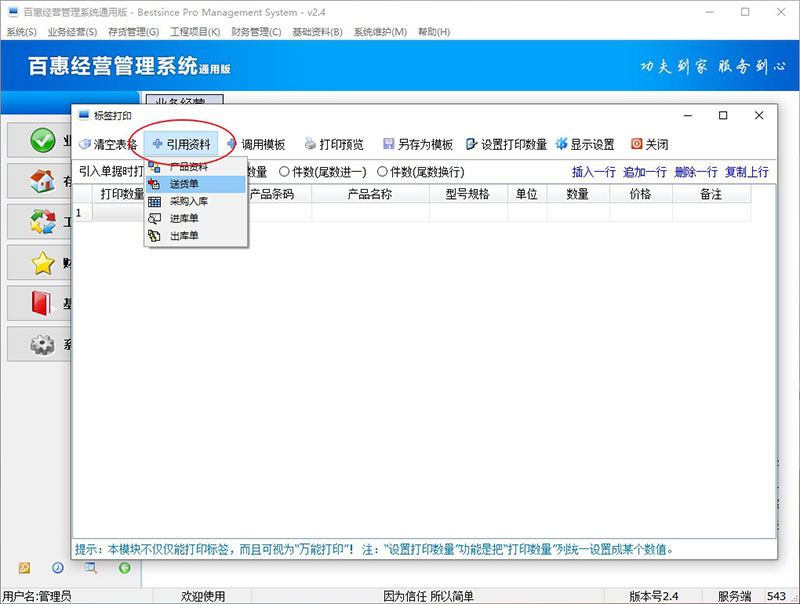Click the 清空表格 toolbar button
The width and height of the screenshot is (800, 604).
point(108,144)
